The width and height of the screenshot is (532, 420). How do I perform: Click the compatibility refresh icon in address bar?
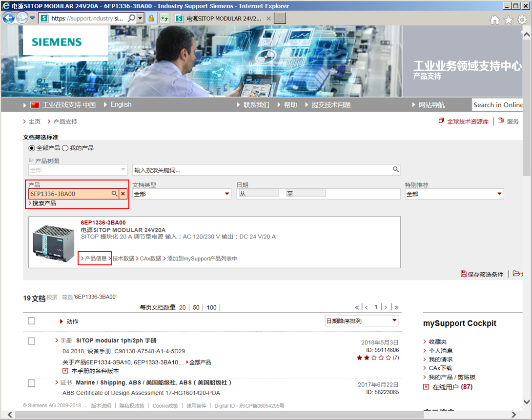pos(164,19)
